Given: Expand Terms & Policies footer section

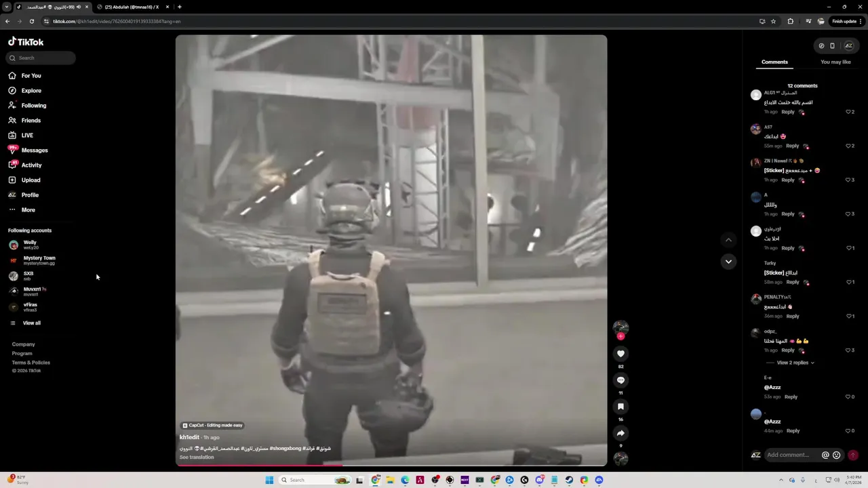Looking at the screenshot, I should (31, 363).
